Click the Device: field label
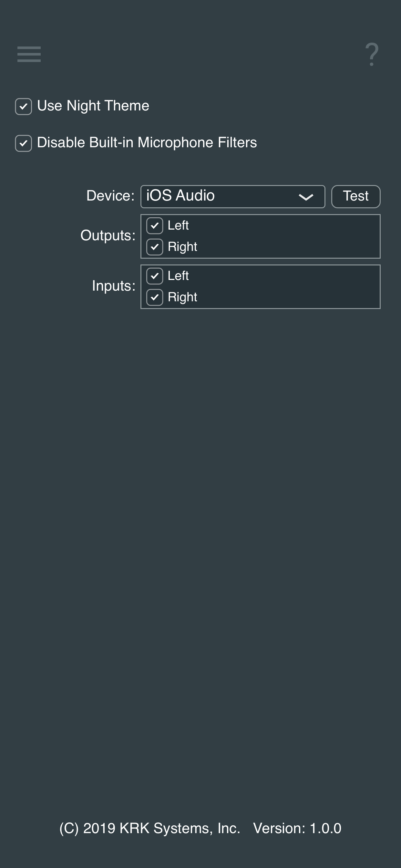Viewport: 401px width, 868px height. [110, 196]
